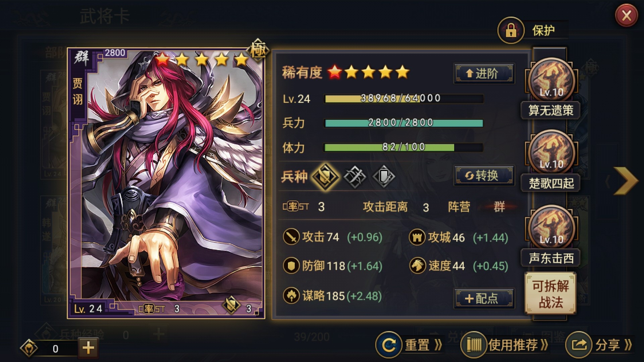Open the 声东击西 skill icon
Viewport: 644px width, 362px height.
tap(551, 228)
